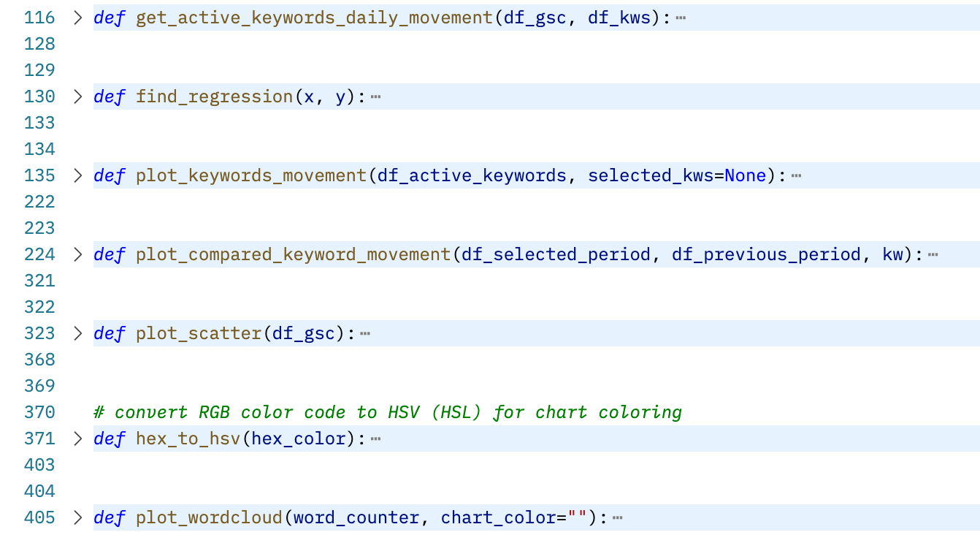Click the ellipsis after hex_to_hsv(hex_color):
Viewport: 980px width, 535px height.
[376, 439]
